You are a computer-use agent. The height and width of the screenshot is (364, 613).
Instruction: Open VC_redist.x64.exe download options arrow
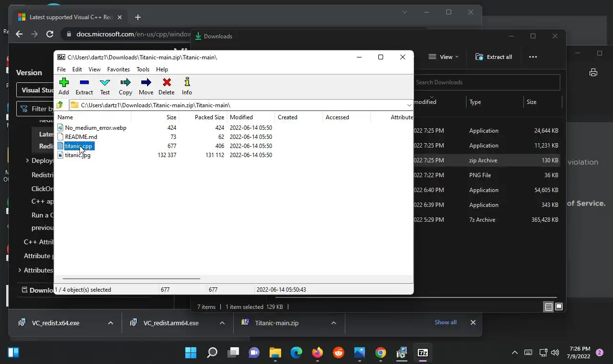111,323
